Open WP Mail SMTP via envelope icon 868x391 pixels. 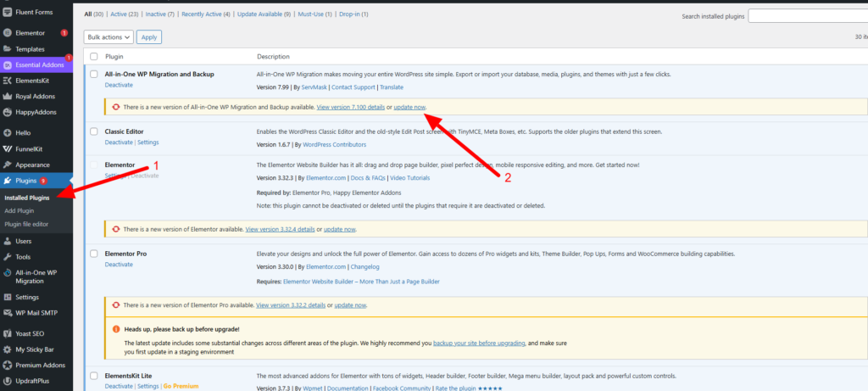tap(8, 313)
